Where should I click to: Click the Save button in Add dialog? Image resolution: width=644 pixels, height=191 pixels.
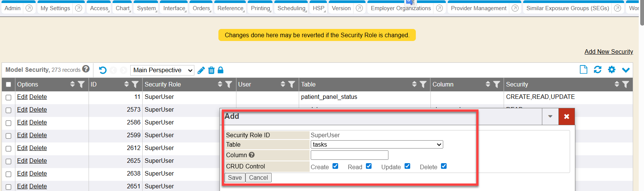[235, 177]
